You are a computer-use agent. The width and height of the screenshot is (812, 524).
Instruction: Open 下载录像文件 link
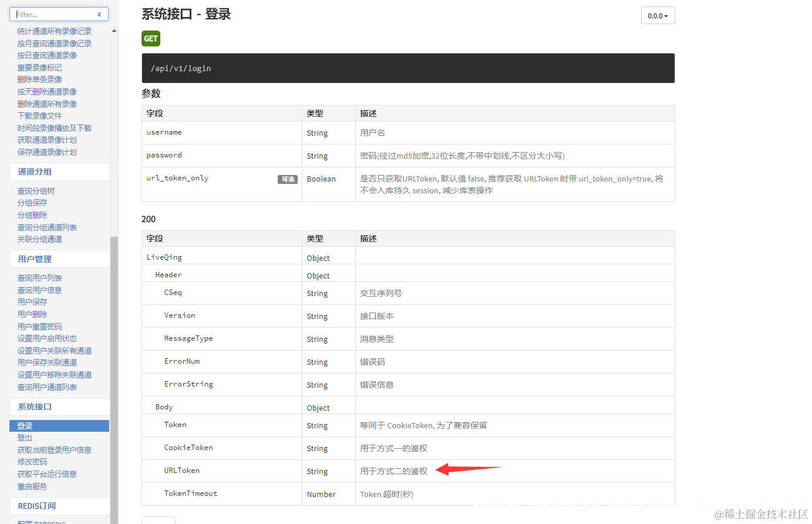click(39, 116)
